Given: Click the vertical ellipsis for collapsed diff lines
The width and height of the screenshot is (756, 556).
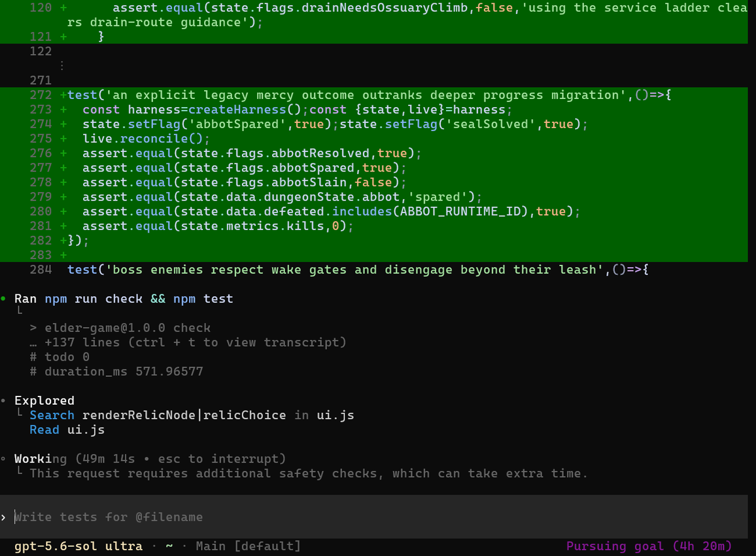Looking at the screenshot, I should pos(62,66).
